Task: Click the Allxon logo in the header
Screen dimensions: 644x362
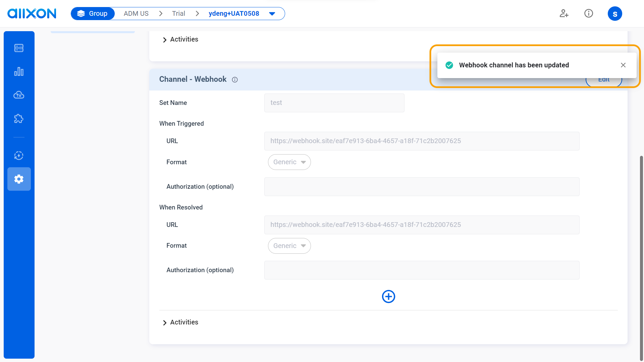Action: (32, 13)
